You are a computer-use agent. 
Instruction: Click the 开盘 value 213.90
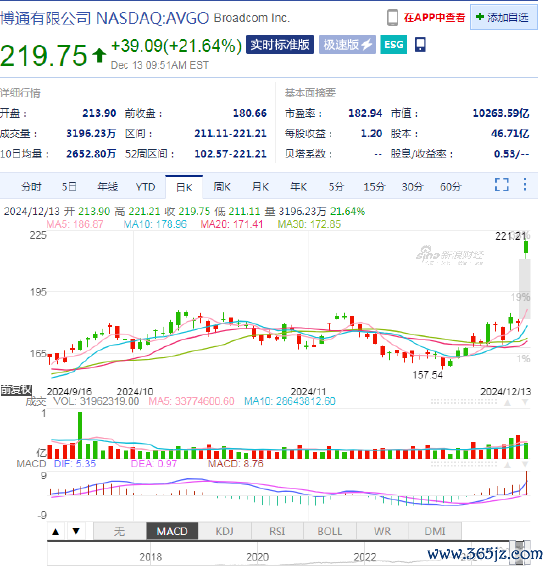99,113
